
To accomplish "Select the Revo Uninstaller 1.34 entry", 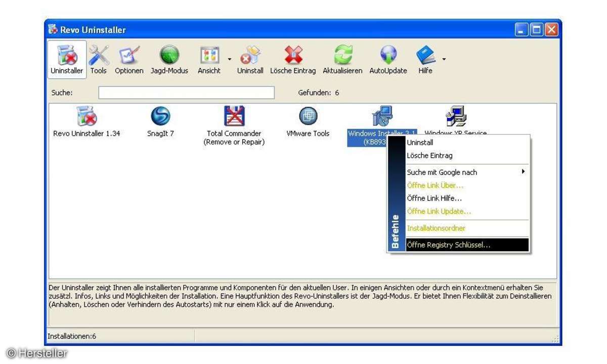I will [x=86, y=122].
